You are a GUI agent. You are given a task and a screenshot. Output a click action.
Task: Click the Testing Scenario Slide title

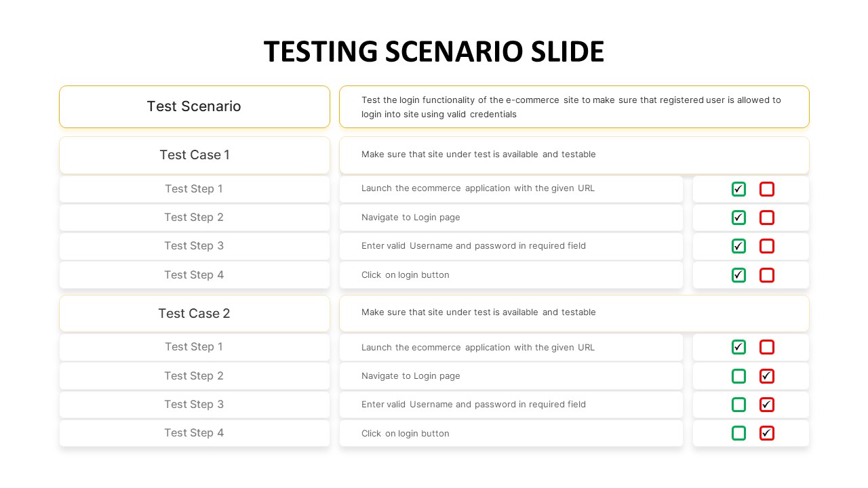[434, 52]
